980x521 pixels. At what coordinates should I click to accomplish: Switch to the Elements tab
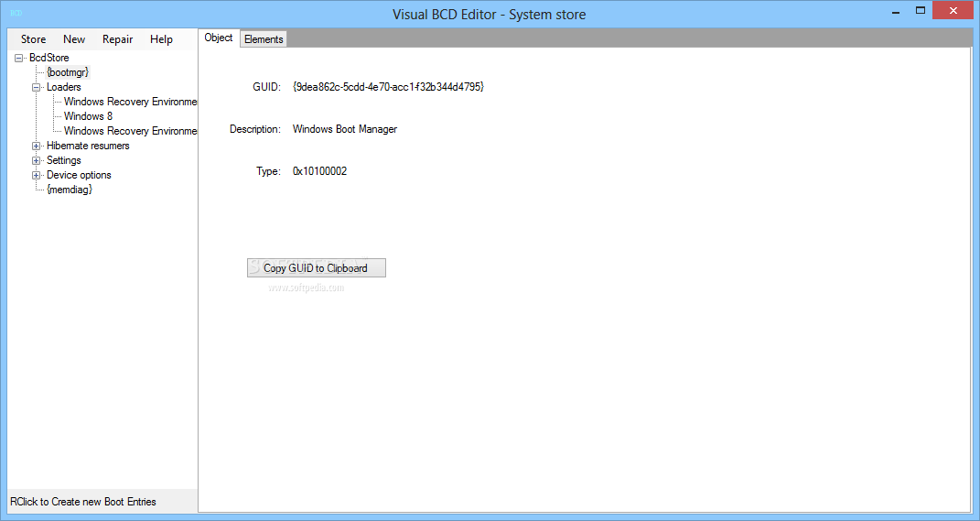[x=264, y=39]
